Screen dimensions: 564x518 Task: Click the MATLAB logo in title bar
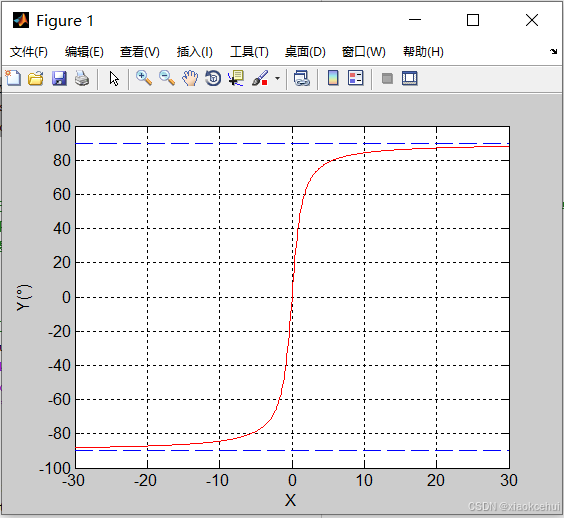[21, 20]
